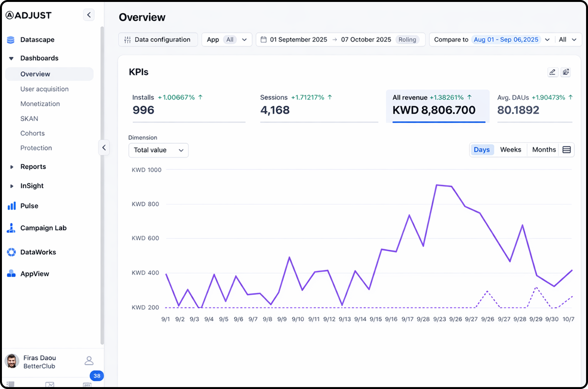This screenshot has width=588, height=389.
Task: Switch chart granularity to Weeks
Action: 510,150
